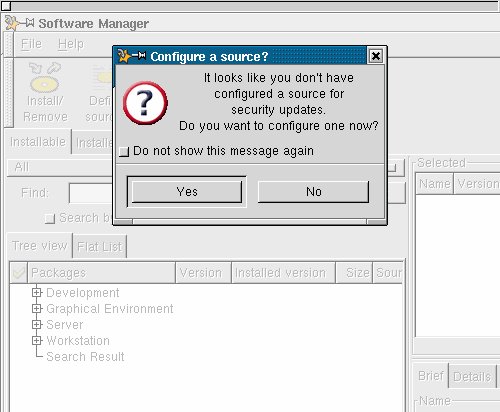Expand the Graphical Environment tree node

pyautogui.click(x=37, y=308)
